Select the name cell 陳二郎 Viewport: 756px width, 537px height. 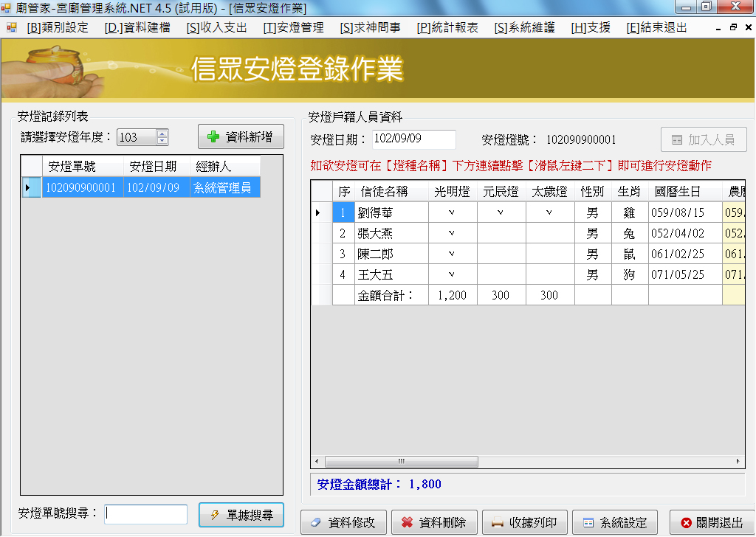coord(391,254)
